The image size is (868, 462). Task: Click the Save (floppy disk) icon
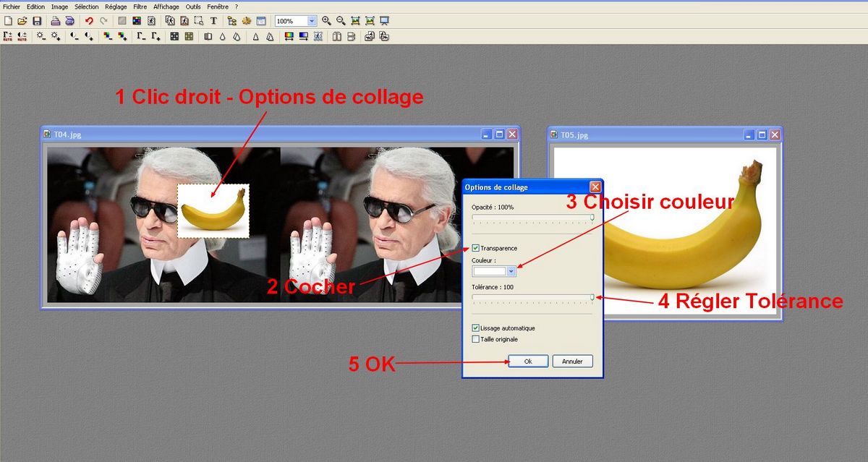click(37, 21)
